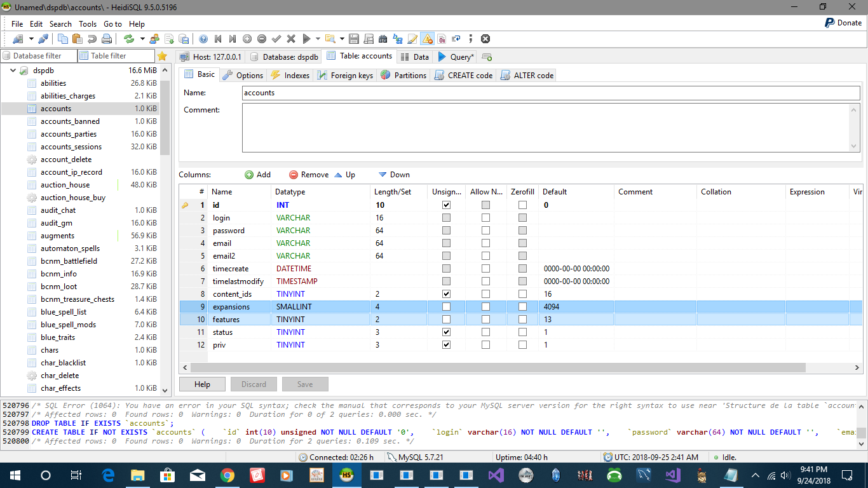Click the yellow star favorites icon
Viewport: 868px width, 488px height.
click(163, 56)
